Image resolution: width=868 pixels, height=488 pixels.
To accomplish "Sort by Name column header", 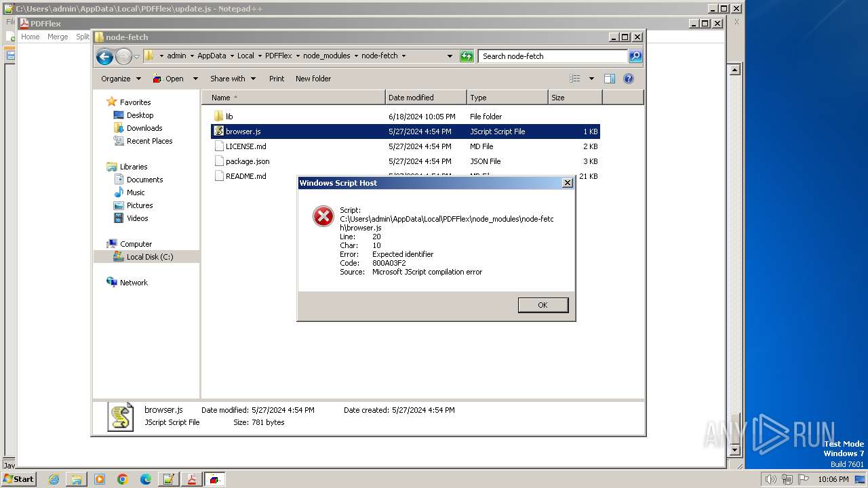I will coord(294,98).
